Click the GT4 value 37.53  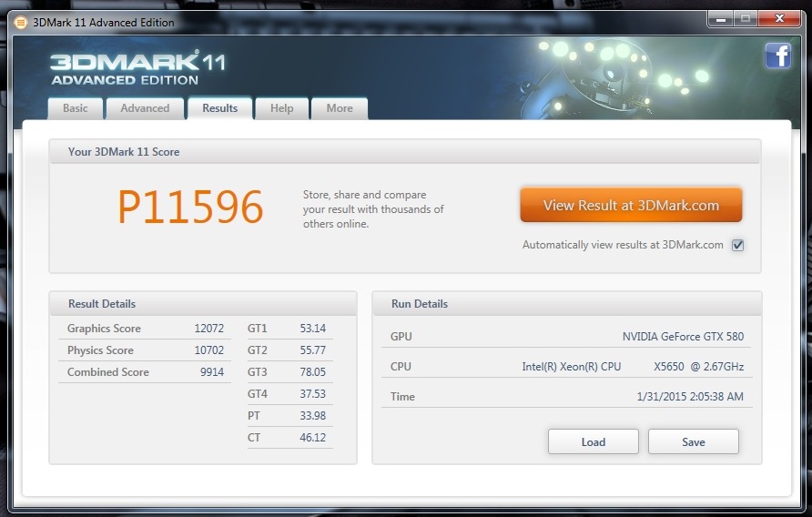pyautogui.click(x=313, y=394)
